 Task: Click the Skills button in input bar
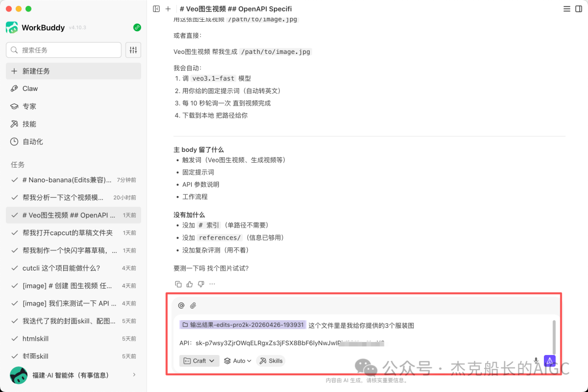point(271,361)
